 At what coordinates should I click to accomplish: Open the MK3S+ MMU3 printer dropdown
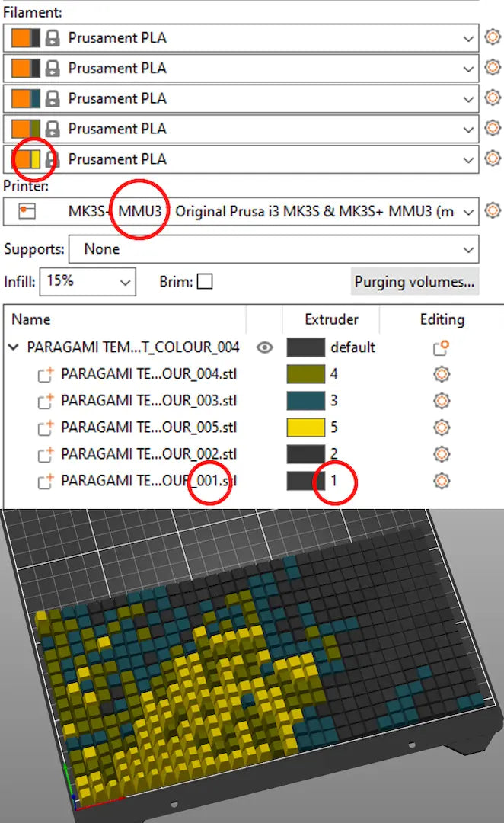click(241, 212)
